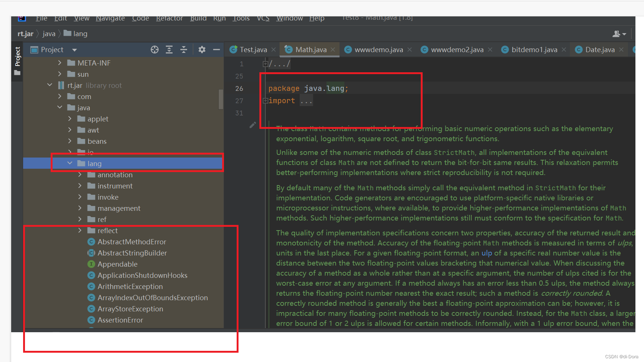This screenshot has height=362, width=644.
Task: Click the java breadcrumb in navigation bar
Action: 49,34
